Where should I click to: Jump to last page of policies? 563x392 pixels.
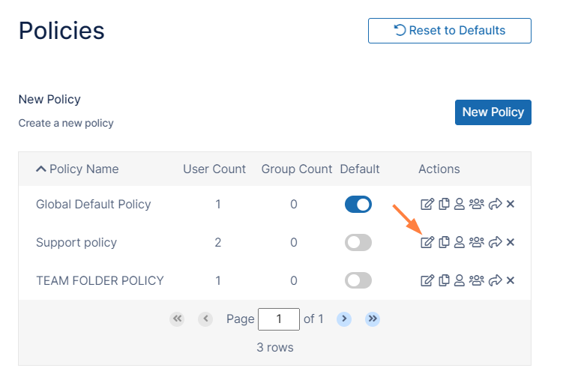coord(373,319)
